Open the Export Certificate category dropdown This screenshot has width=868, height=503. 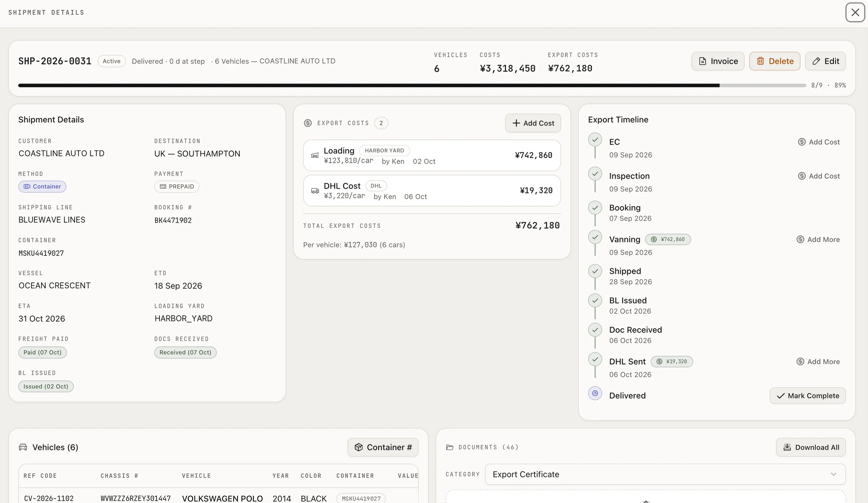click(665, 474)
